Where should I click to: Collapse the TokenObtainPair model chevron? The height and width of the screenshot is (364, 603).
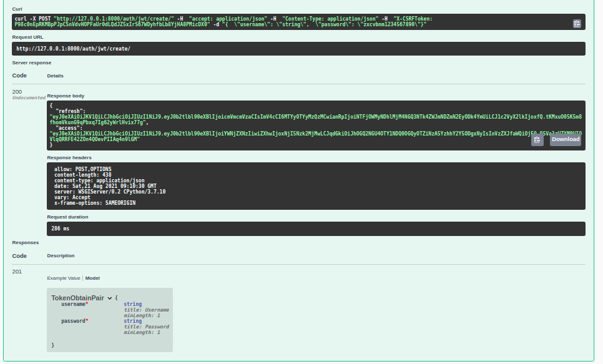(109, 298)
